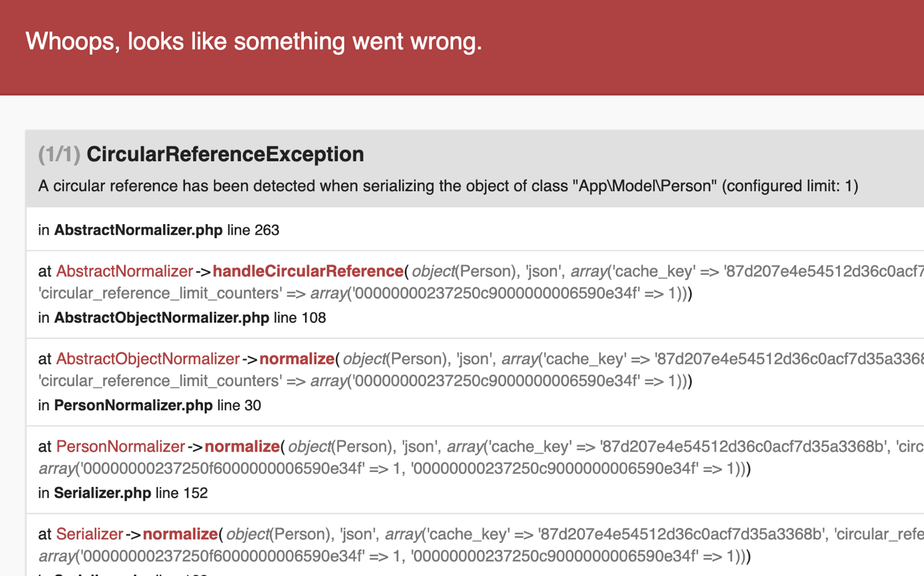This screenshot has height=576, width=924.
Task: Click the AbstractNormalizer class link
Action: coord(125,271)
